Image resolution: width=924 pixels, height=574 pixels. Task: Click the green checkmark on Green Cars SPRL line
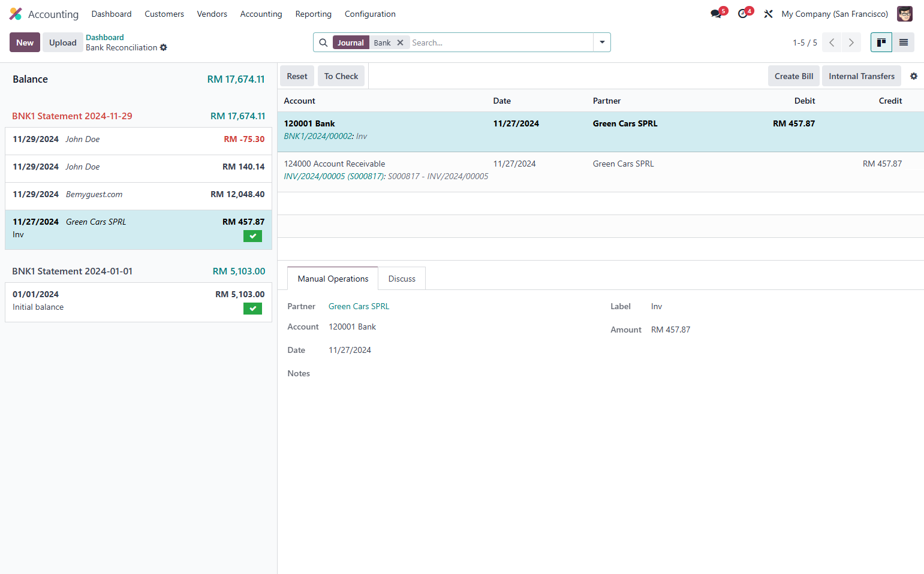pyautogui.click(x=252, y=236)
